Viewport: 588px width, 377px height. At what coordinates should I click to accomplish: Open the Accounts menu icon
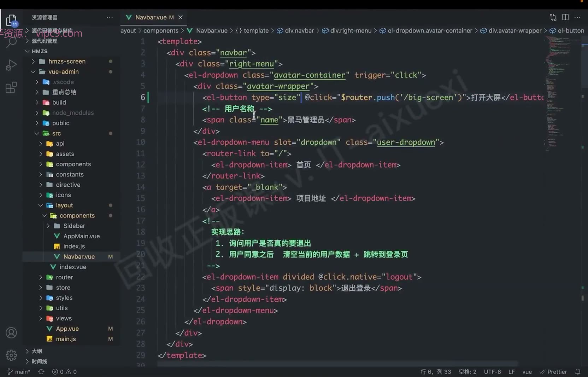tap(11, 333)
